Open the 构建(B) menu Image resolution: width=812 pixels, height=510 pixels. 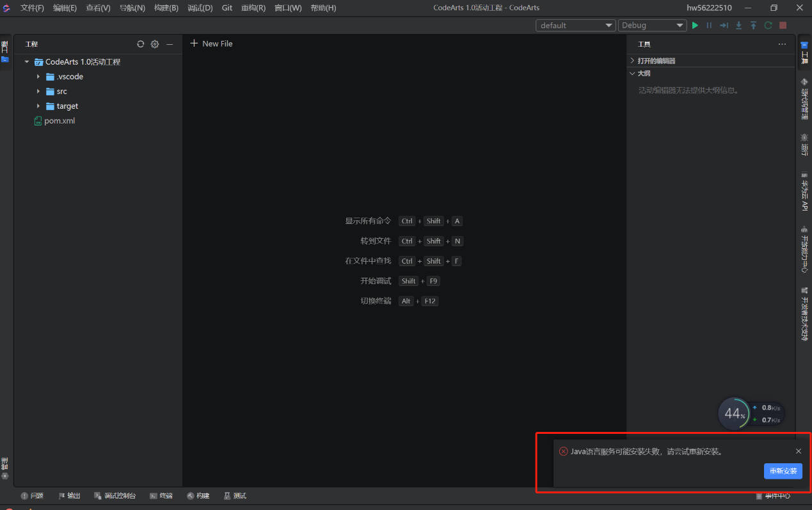point(166,8)
